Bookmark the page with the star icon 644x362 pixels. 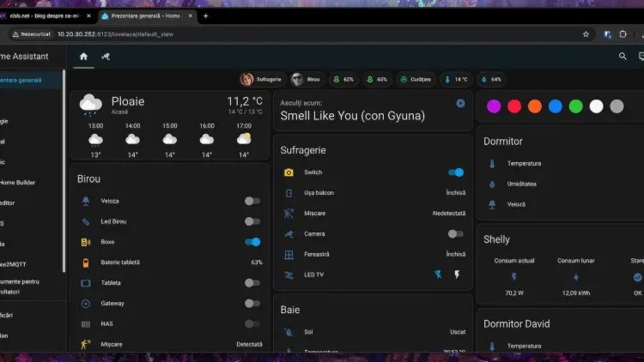pos(586,34)
